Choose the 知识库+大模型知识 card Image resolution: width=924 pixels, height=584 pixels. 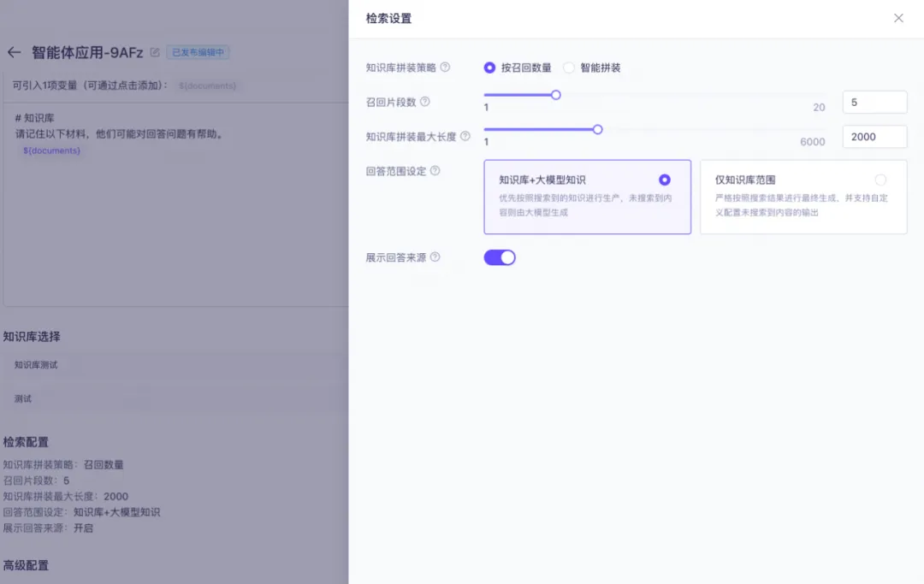(587, 197)
